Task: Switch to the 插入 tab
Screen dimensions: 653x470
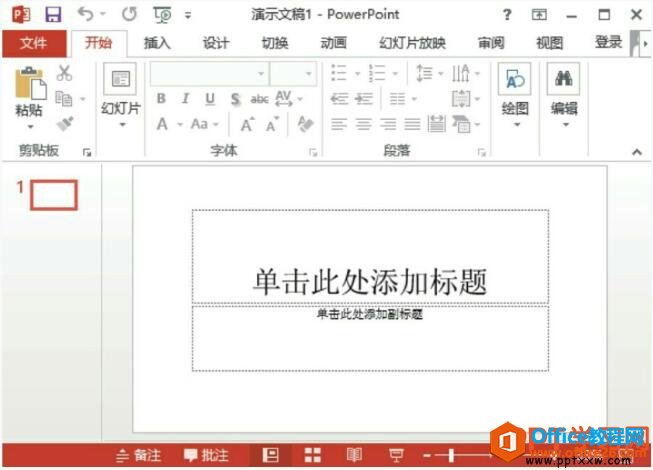Action: point(157,43)
